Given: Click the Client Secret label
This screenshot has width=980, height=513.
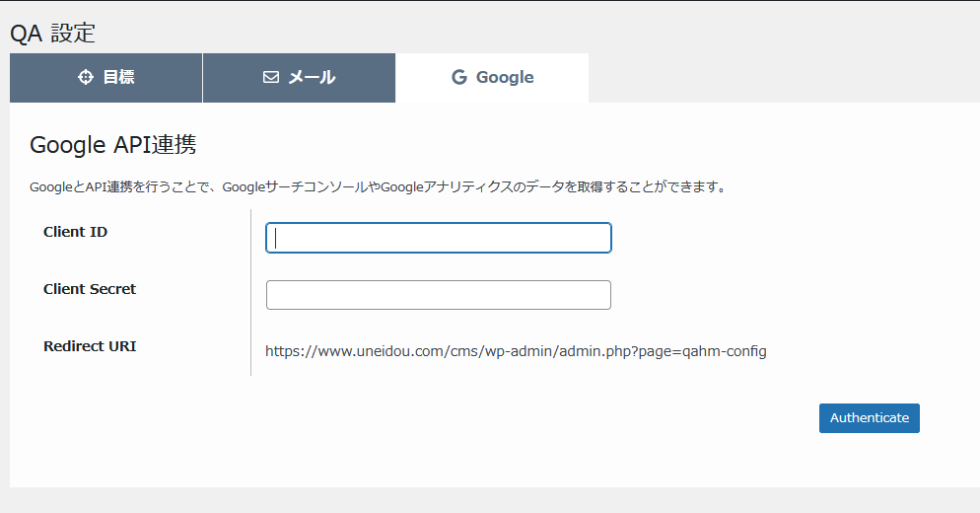Looking at the screenshot, I should (x=90, y=289).
